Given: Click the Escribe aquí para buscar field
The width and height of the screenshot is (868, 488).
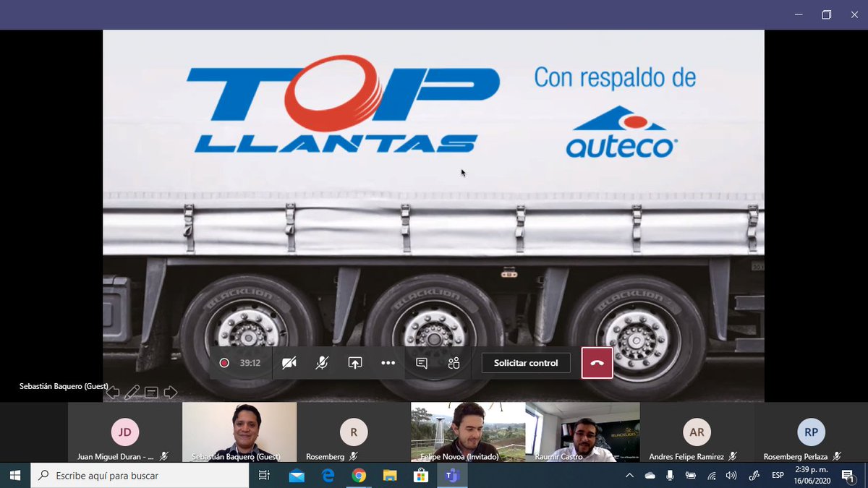Looking at the screenshot, I should (139, 475).
